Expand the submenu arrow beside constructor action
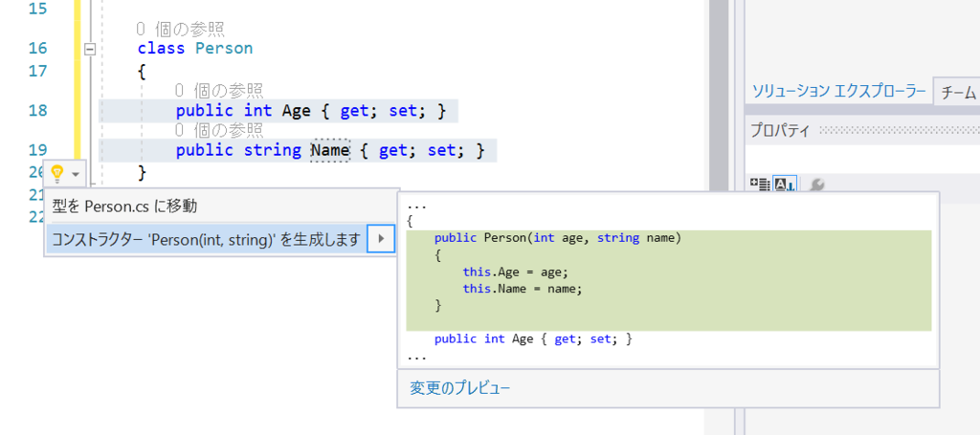Image resolution: width=980 pixels, height=435 pixels. click(x=381, y=239)
